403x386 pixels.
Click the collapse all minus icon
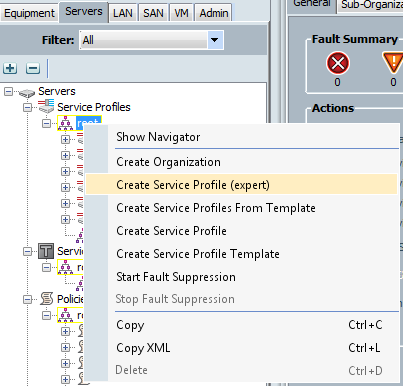tap(33, 68)
